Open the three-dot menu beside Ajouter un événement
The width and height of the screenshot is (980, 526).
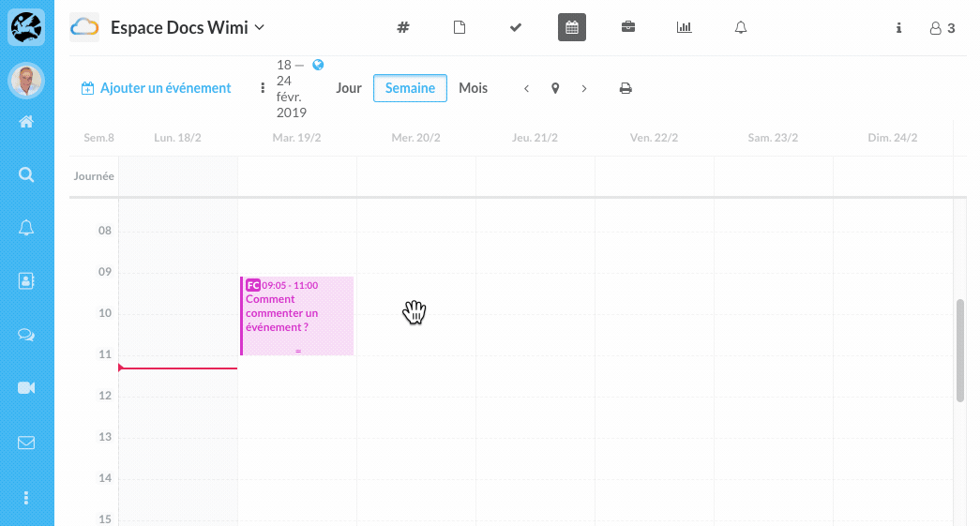click(x=263, y=88)
